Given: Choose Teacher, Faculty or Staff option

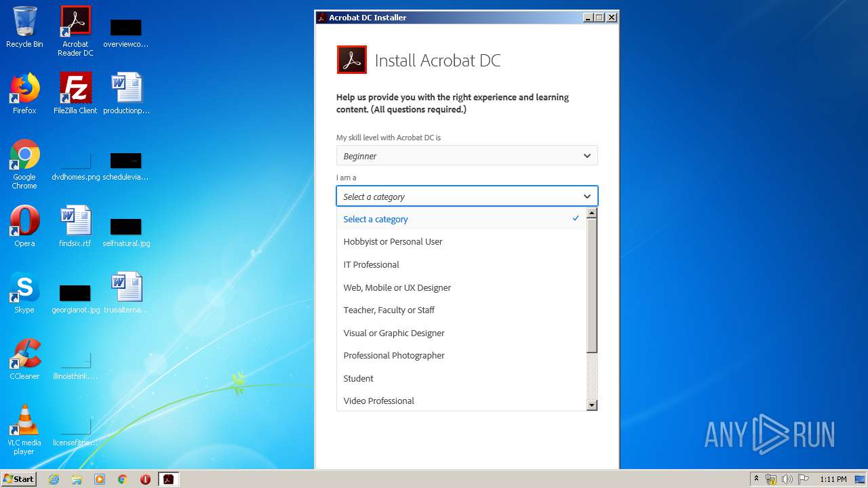Looking at the screenshot, I should pyautogui.click(x=461, y=310).
